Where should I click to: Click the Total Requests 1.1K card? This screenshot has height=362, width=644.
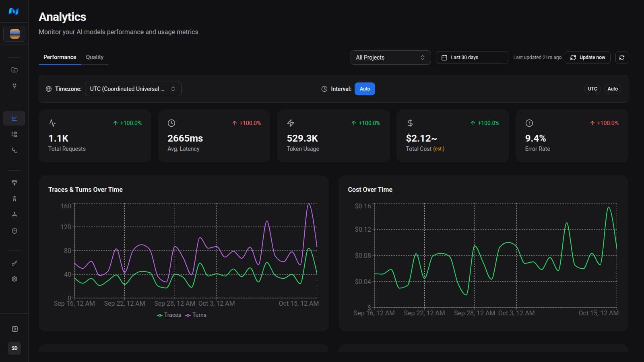95,136
